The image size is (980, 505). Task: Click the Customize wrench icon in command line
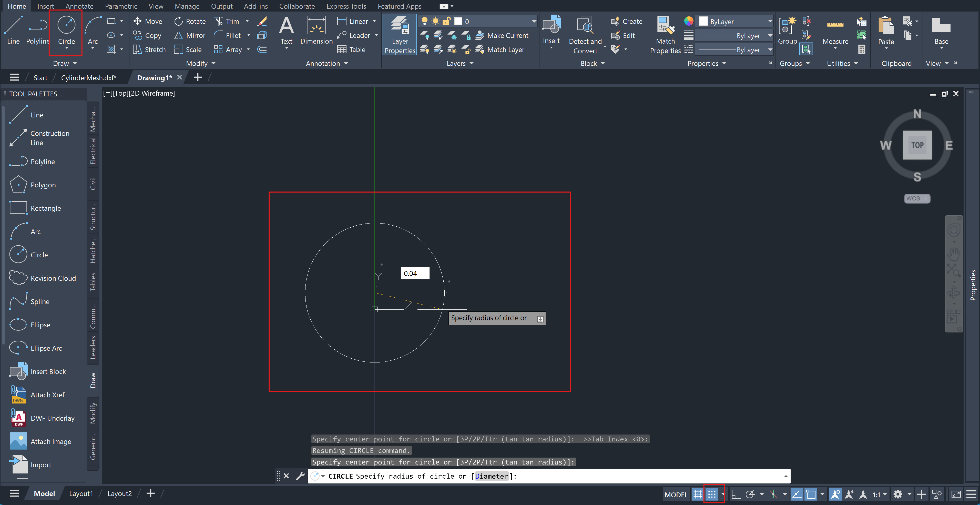300,476
